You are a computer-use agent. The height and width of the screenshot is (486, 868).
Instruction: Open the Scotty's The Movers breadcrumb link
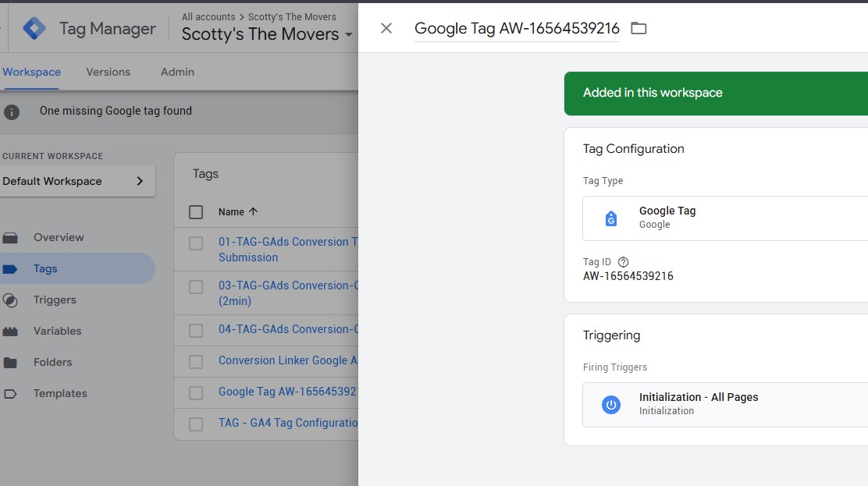coord(292,17)
